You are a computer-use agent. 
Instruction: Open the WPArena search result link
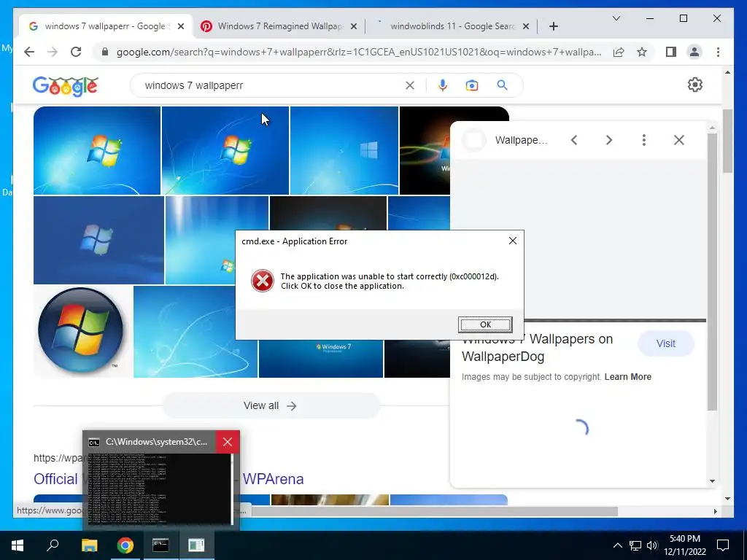(273, 479)
